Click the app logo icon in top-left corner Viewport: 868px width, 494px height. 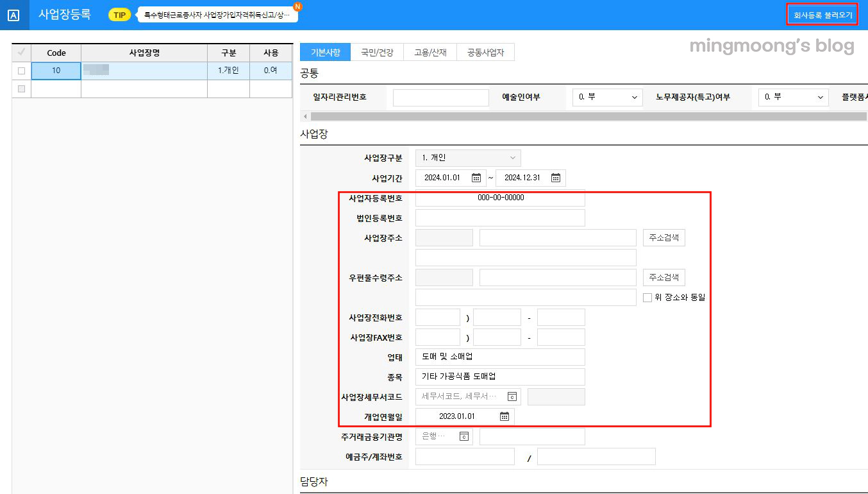click(13, 14)
